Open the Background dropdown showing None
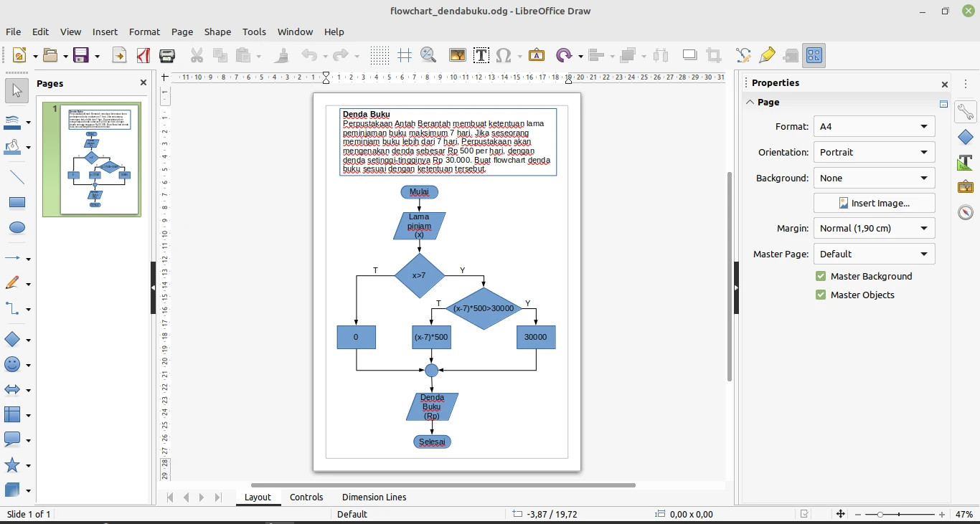980x524 pixels. [874, 178]
